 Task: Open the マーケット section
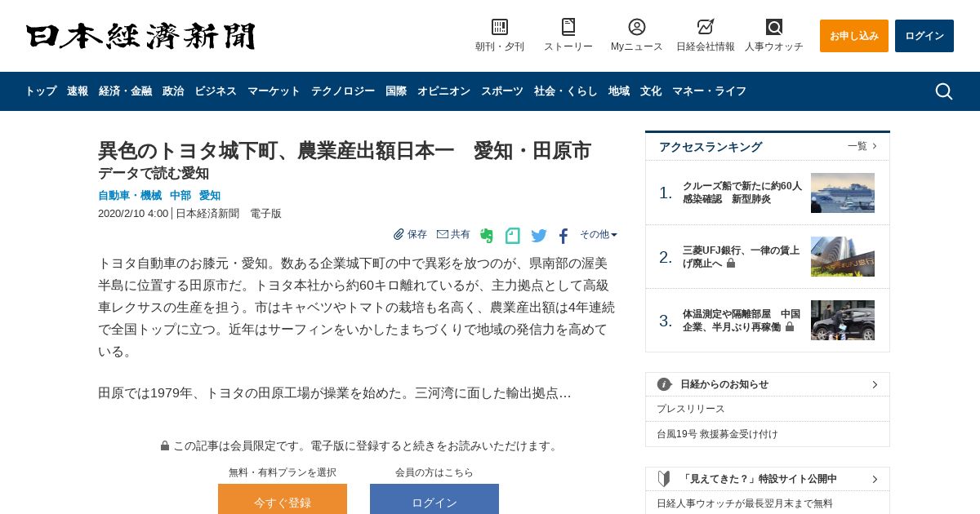[x=274, y=91]
